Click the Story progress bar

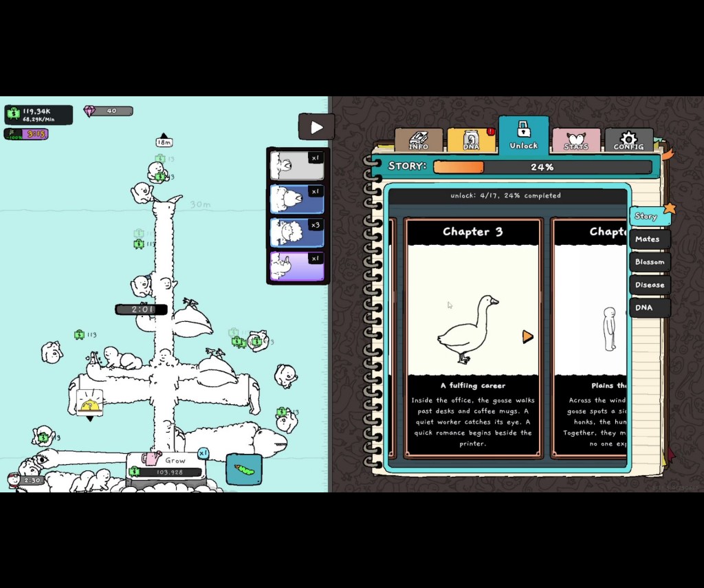[542, 167]
